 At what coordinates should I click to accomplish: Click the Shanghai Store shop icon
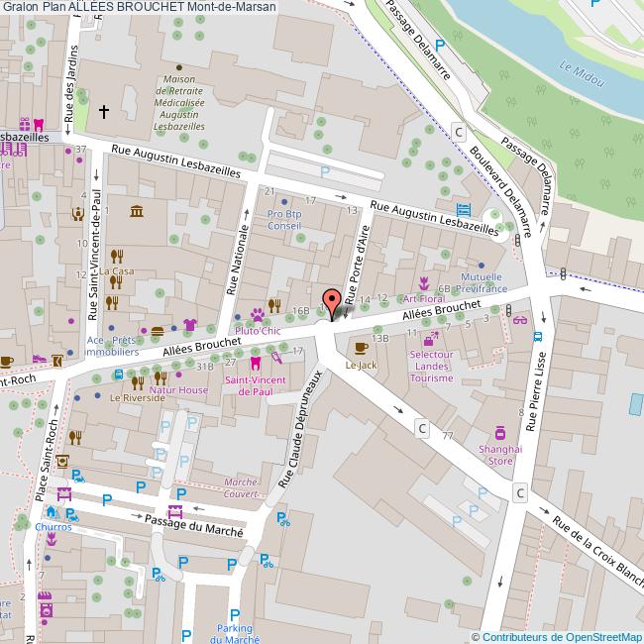point(501,432)
